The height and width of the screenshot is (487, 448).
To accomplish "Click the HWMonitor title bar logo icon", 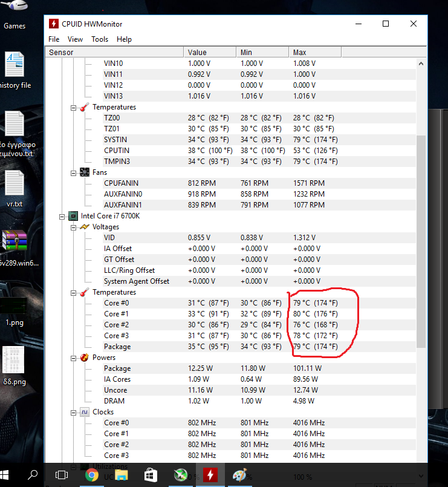I will pyautogui.click(x=54, y=24).
